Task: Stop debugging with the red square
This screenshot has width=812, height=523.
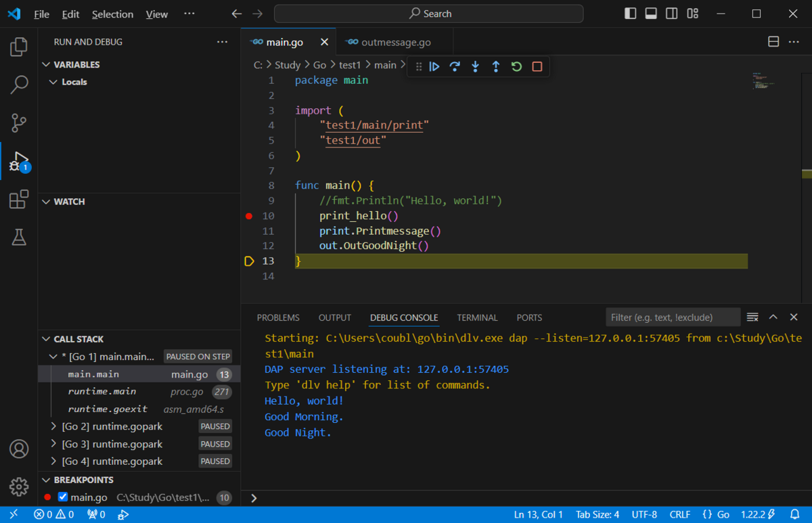Action: tap(537, 66)
